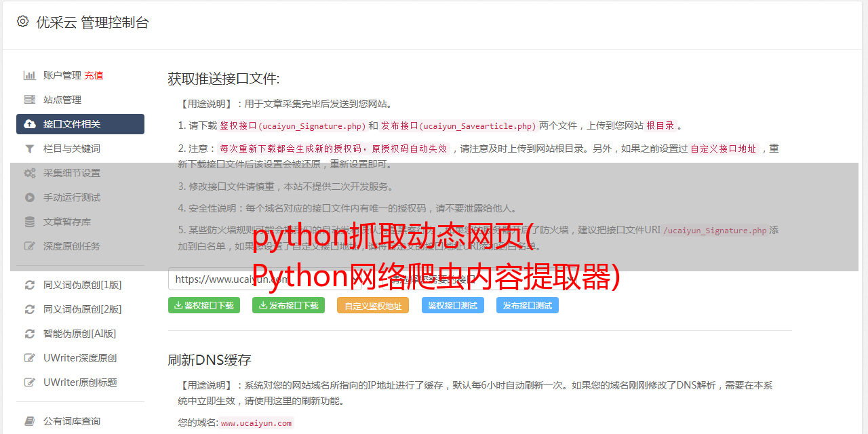Click the gear icon beside 优采云 管理控制台
Image resolution: width=868 pixels, height=434 pixels.
(22, 22)
